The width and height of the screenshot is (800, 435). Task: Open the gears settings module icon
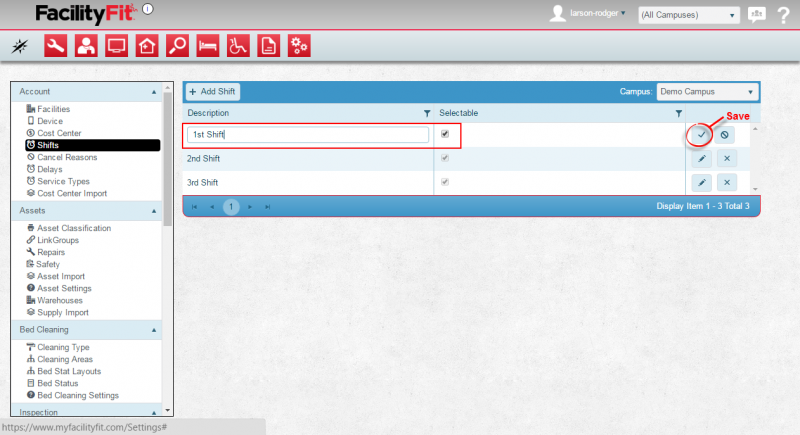[x=299, y=46]
